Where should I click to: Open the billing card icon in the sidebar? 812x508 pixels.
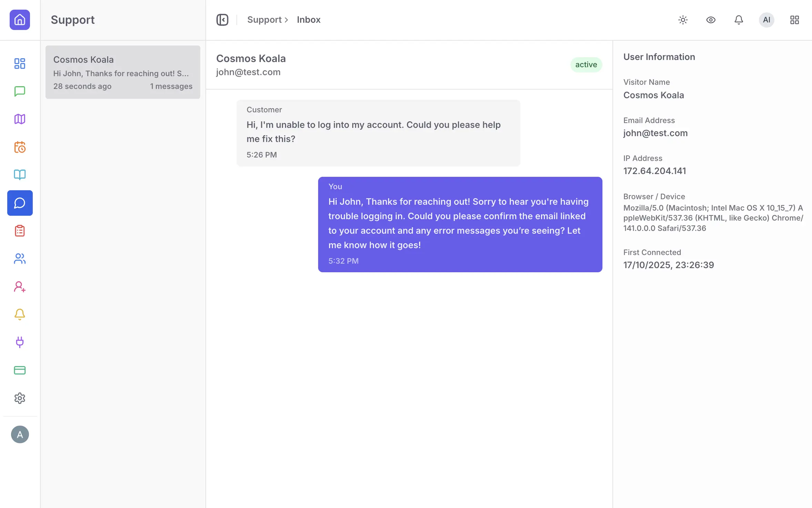point(20,370)
